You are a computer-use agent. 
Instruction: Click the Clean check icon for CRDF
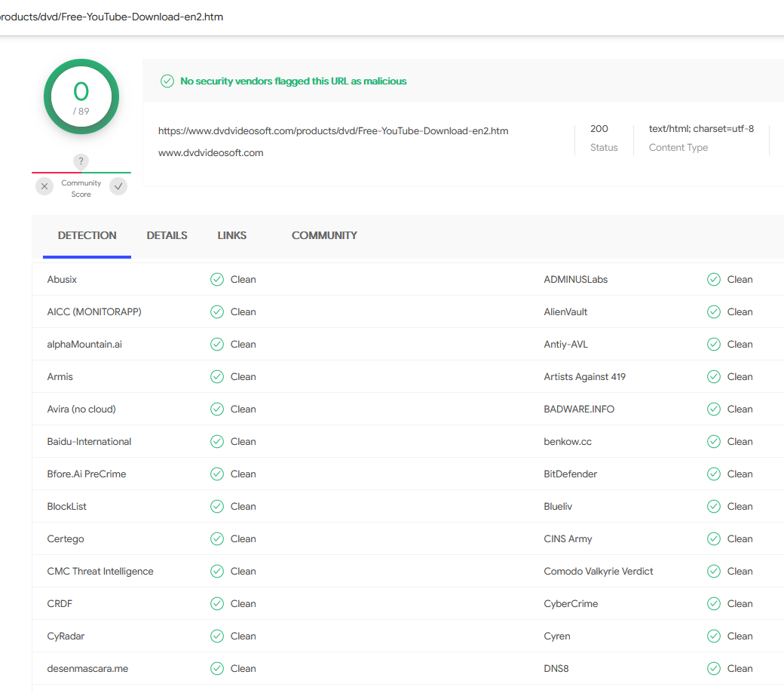pyautogui.click(x=217, y=603)
